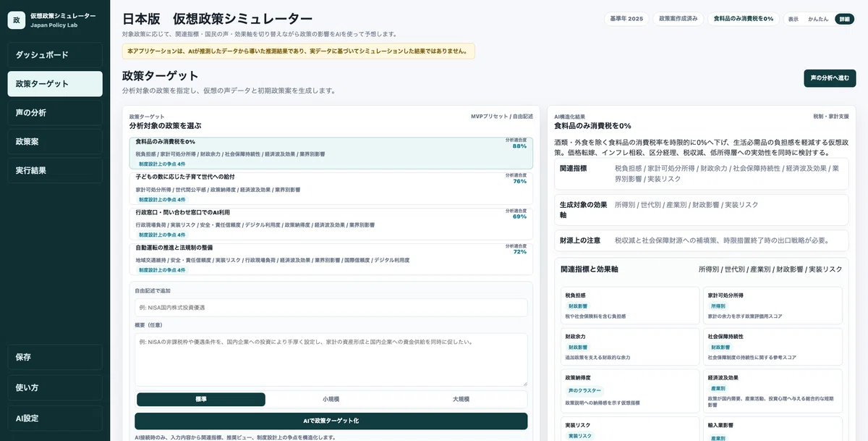The width and height of the screenshot is (868, 441).
Task: Go to 声の分析 in the sidebar
Action: (x=55, y=113)
